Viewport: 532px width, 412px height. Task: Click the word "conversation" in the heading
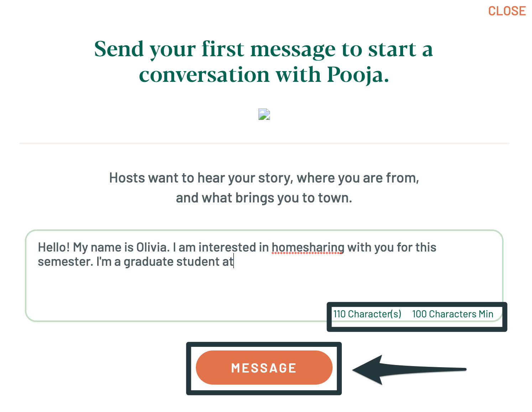coord(204,75)
